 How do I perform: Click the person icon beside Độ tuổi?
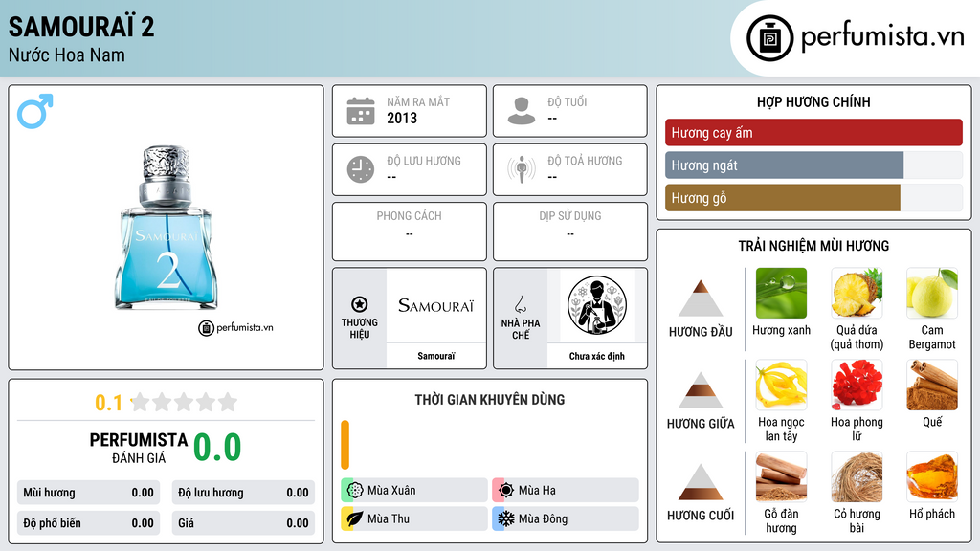[x=522, y=111]
